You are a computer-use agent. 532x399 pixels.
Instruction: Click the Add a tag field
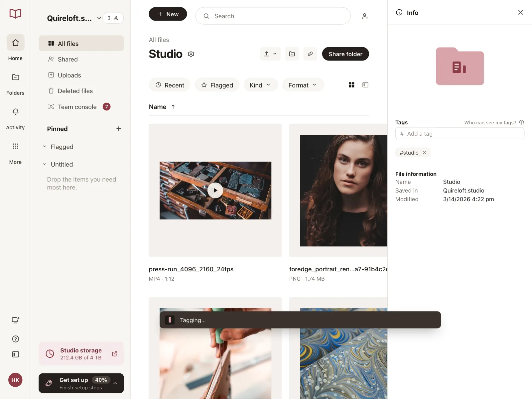460,133
